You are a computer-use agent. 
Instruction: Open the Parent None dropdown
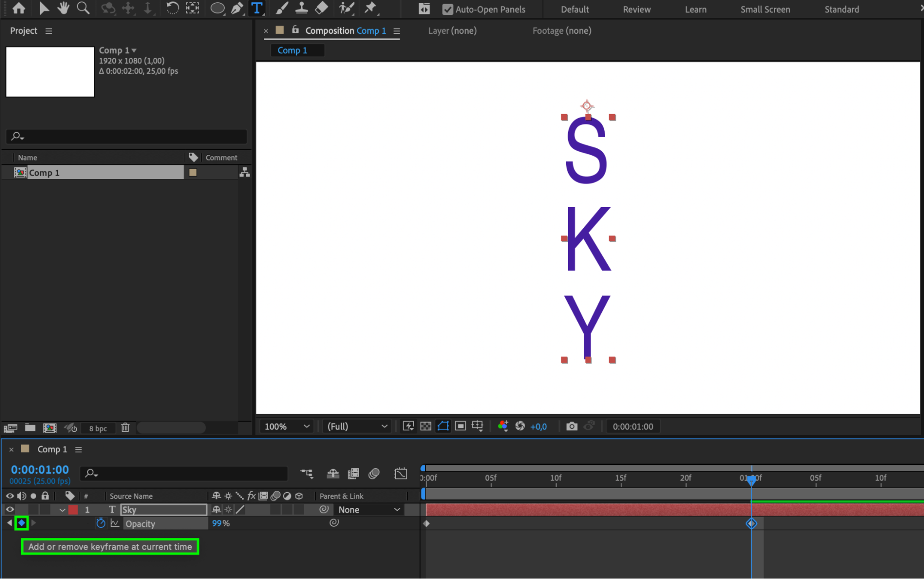(368, 509)
